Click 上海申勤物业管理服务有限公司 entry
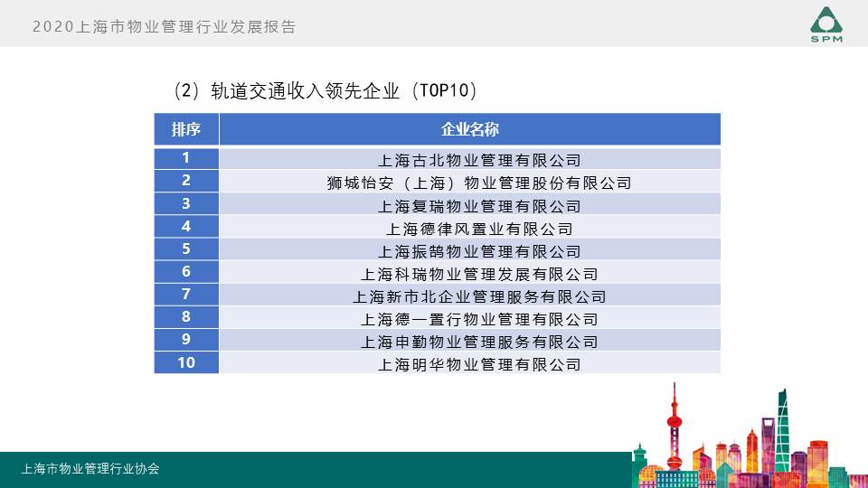 (x=478, y=341)
